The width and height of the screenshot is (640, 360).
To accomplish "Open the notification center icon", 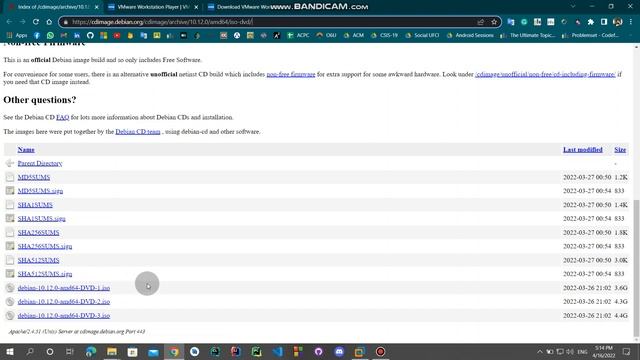I will click(x=627, y=351).
